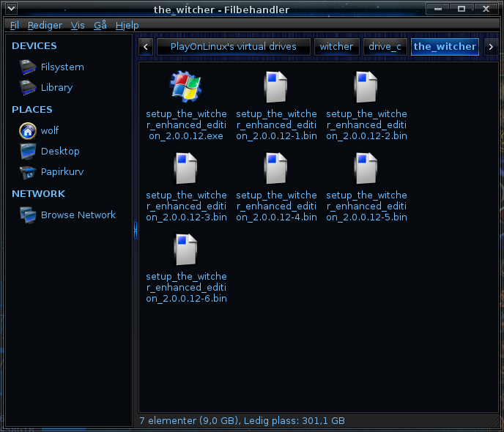Select the 2.0.0.12-5.bin file icon
This screenshot has width=504, height=432.
(366, 168)
